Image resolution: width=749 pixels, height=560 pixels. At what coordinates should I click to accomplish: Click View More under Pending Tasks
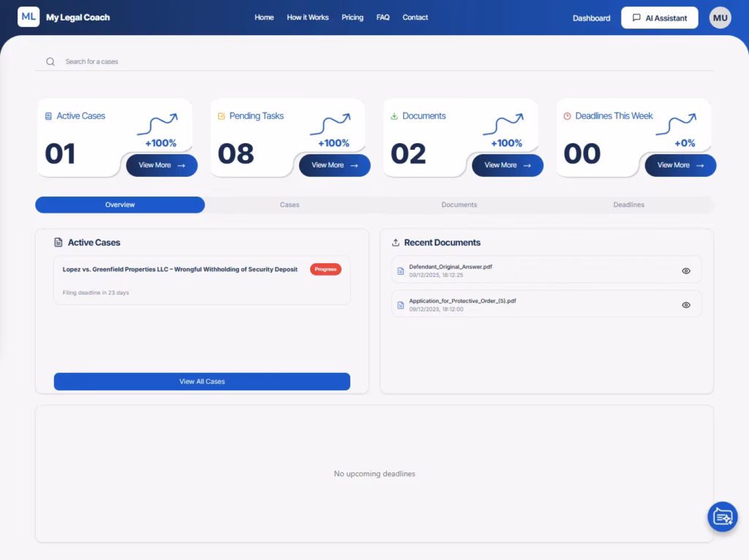coord(334,165)
